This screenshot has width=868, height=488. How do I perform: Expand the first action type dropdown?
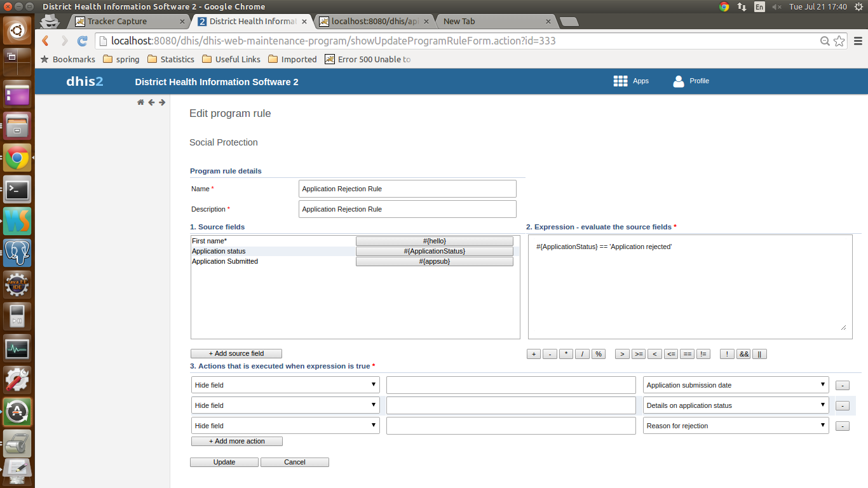click(285, 385)
